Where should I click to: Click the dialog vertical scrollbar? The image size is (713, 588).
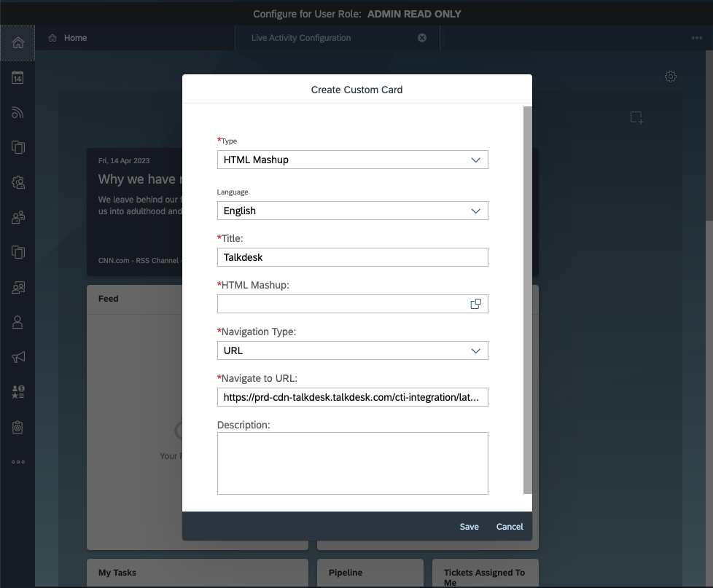(528, 300)
